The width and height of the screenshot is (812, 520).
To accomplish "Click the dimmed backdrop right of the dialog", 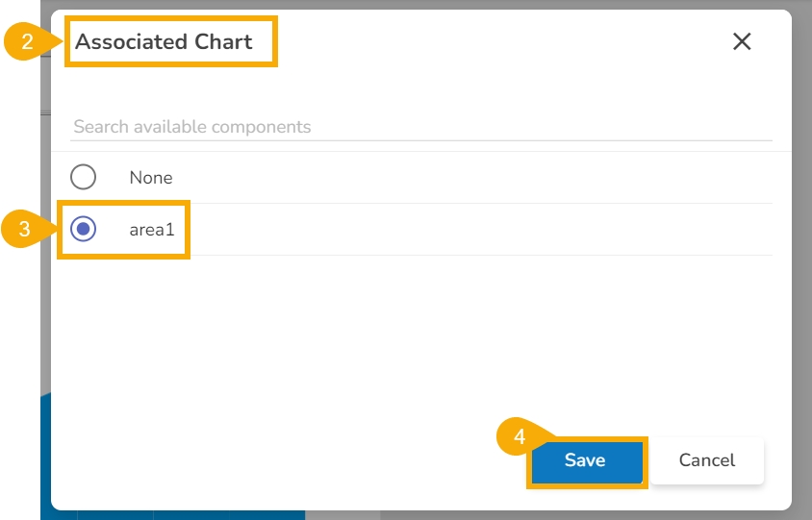I will coord(801,260).
